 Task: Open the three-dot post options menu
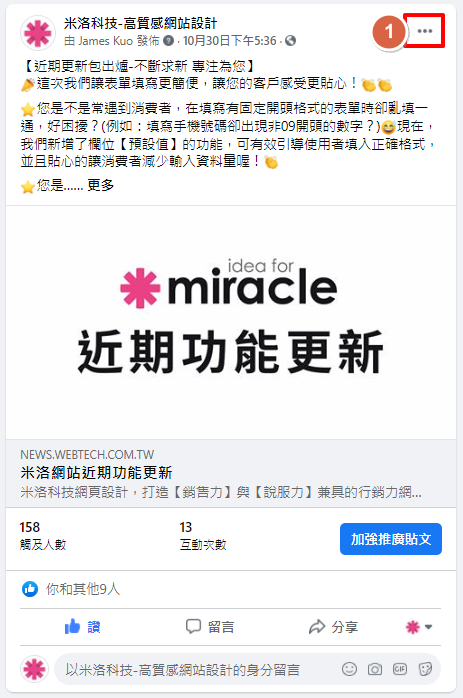click(x=425, y=31)
